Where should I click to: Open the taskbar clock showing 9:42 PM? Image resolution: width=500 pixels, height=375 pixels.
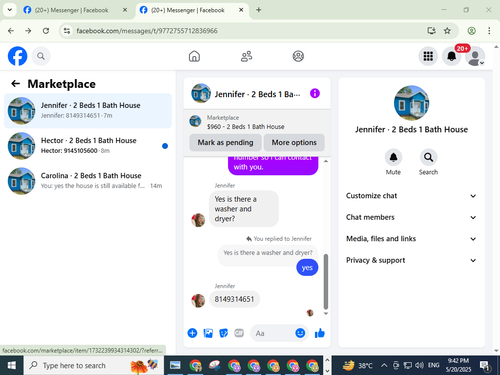(458, 365)
